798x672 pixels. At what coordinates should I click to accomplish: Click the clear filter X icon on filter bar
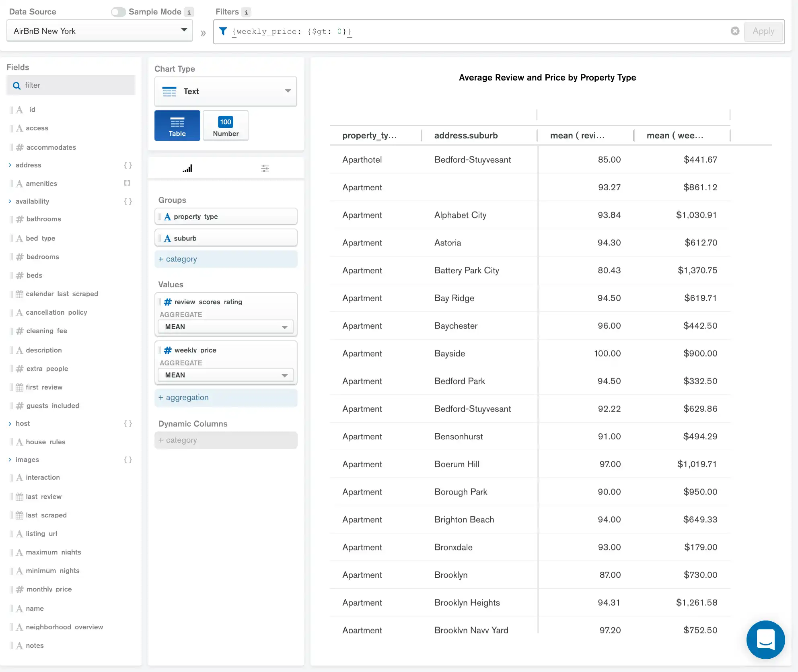coord(735,31)
